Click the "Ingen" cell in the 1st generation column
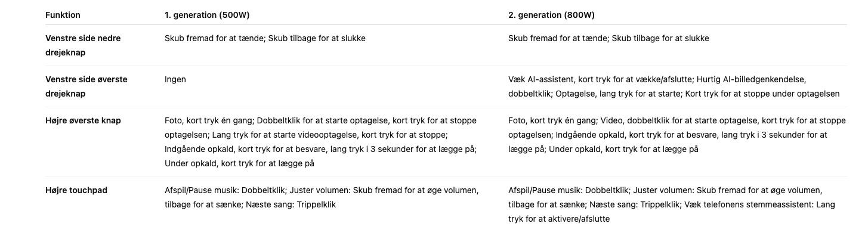Screen dimensions: 868x239 175,79
